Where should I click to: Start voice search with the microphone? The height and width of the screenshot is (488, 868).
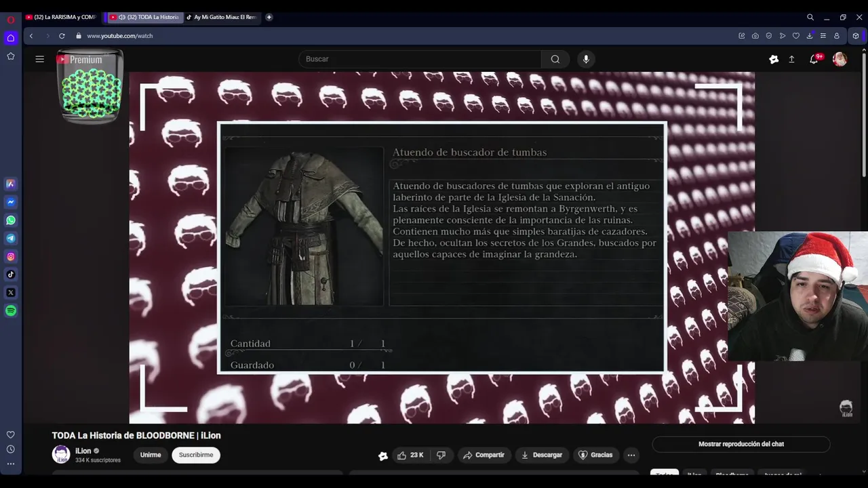(x=587, y=59)
